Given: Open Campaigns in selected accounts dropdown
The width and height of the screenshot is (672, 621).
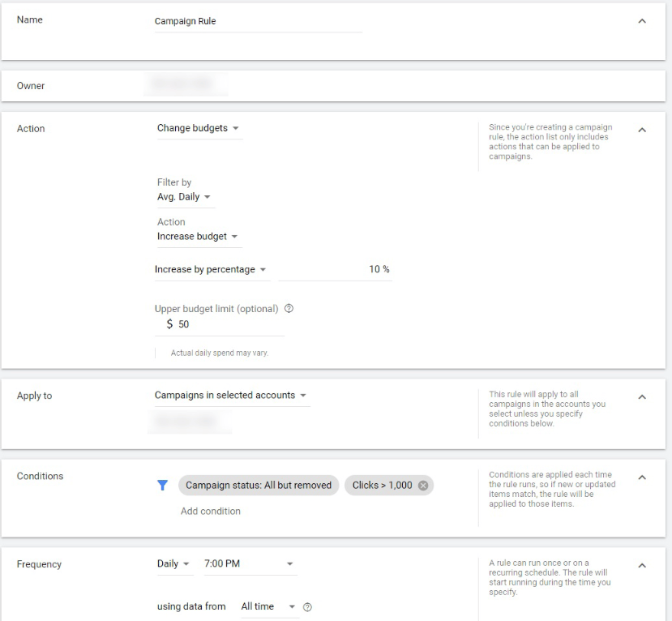Looking at the screenshot, I should [231, 396].
